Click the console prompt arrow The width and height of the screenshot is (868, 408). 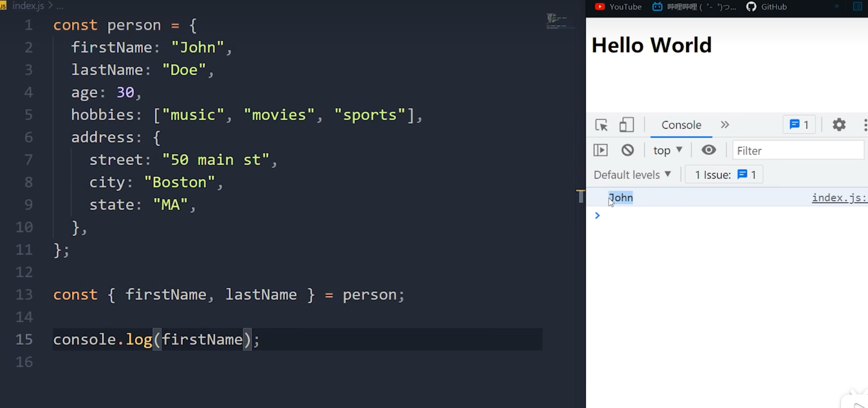(597, 215)
